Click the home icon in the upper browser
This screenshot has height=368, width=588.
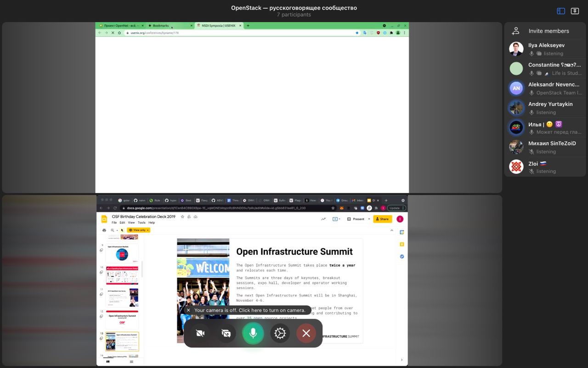coord(119,33)
